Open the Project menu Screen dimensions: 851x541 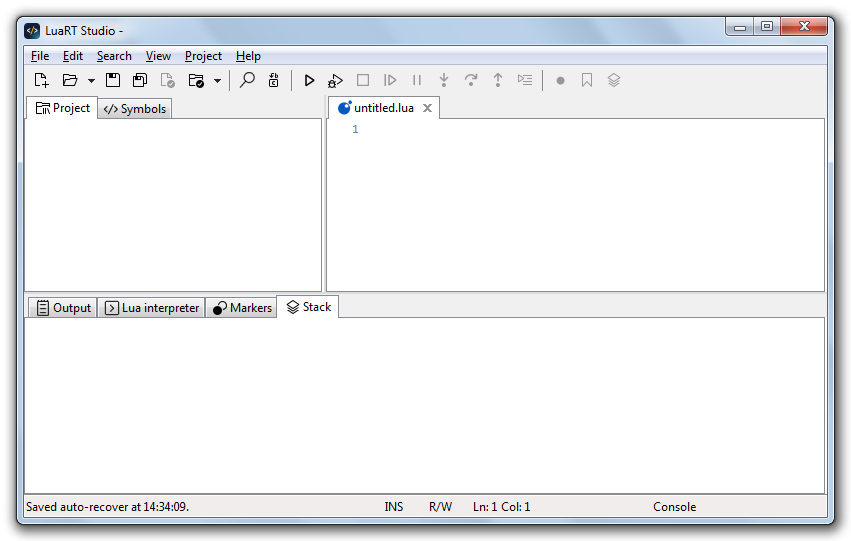203,56
